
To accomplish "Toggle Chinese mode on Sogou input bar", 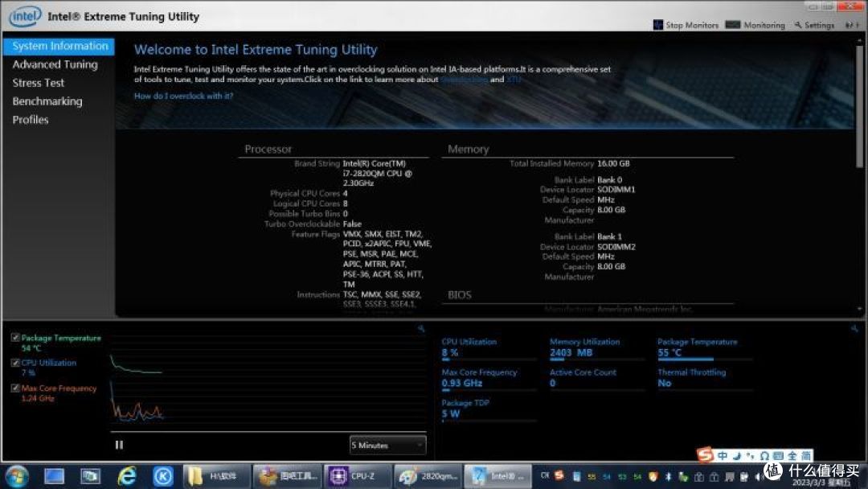I will (x=723, y=456).
